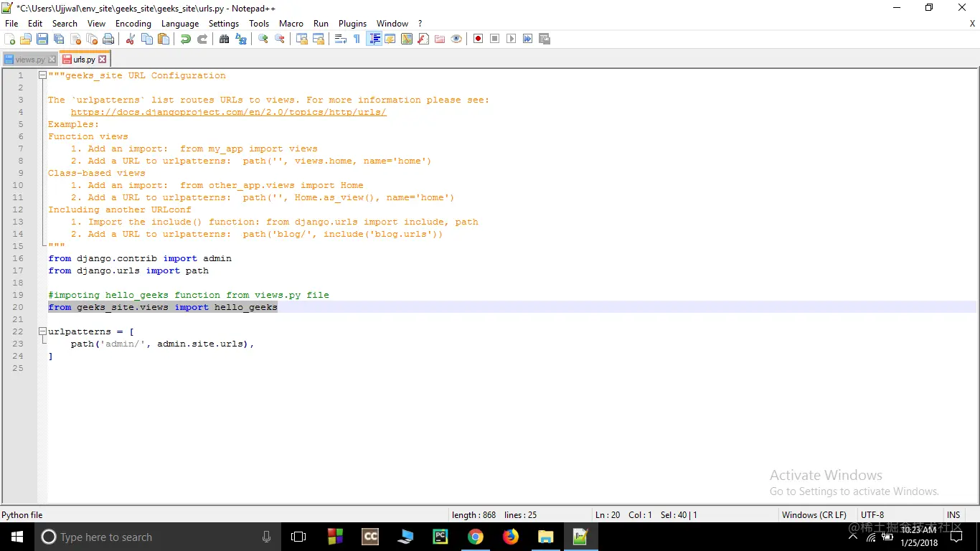Viewport: 980px width, 551px height.
Task: Click the Redo toolbar arrow
Action: pyautogui.click(x=202, y=39)
